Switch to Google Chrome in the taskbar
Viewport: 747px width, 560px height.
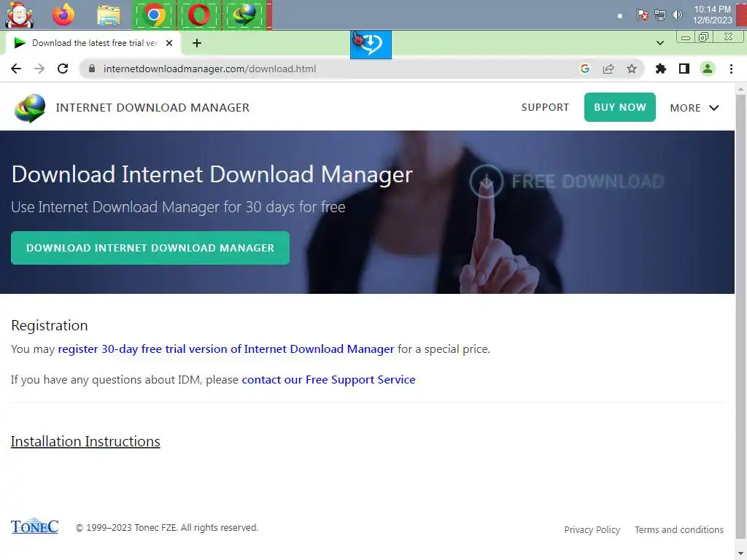[x=153, y=15]
